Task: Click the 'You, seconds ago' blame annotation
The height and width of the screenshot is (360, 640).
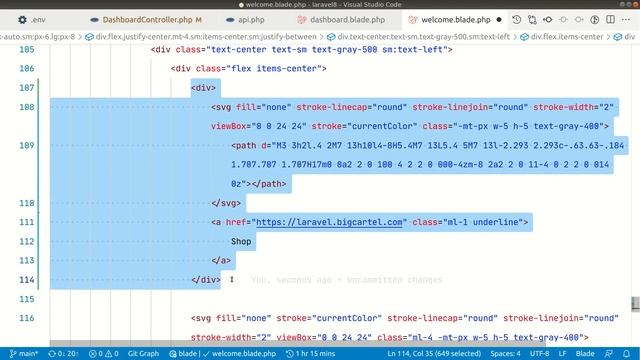Action: click(347, 280)
